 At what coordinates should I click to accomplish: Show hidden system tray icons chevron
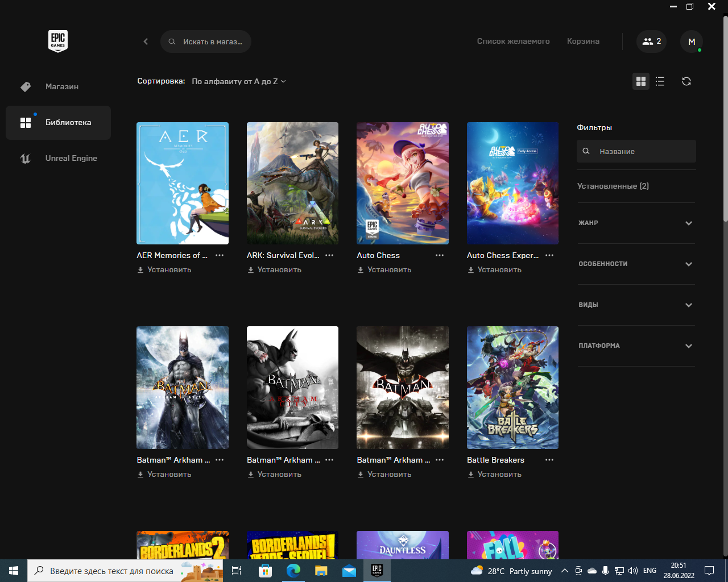[564, 571]
